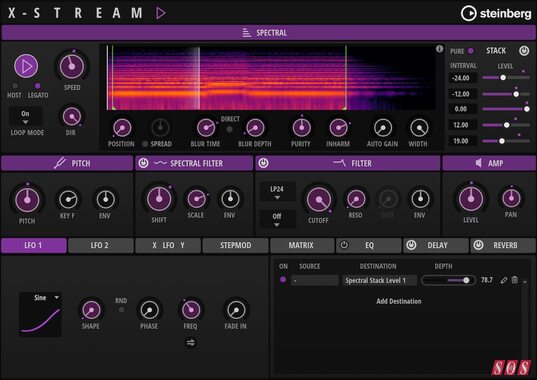Select the STEPMOD tab
This screenshot has height=380, width=537.
235,245
